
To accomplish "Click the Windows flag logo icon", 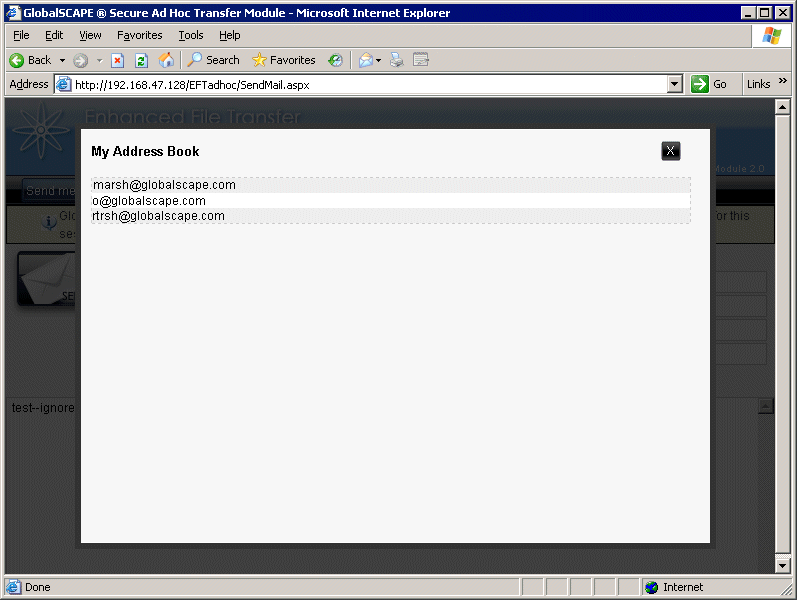I will pos(772,36).
